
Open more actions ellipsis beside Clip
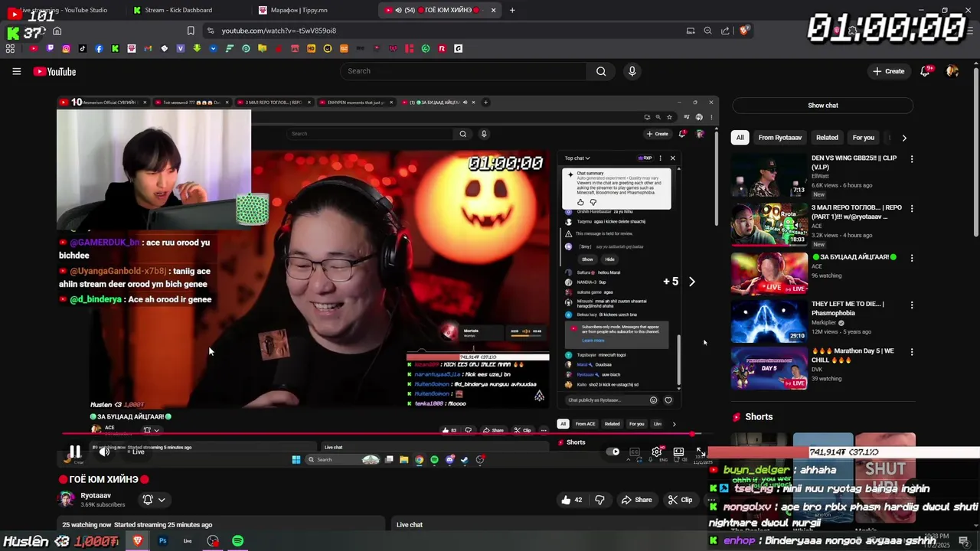pos(711,500)
